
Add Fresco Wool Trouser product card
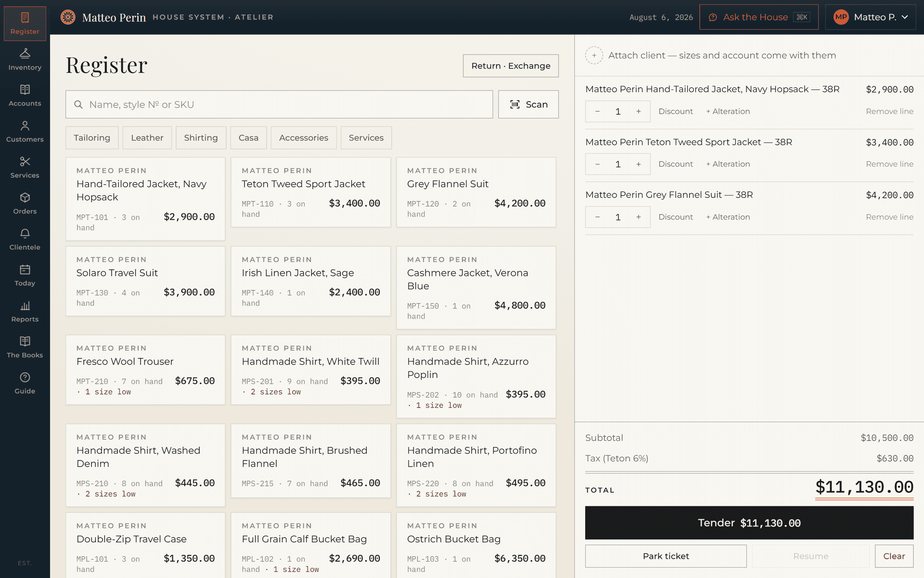[x=145, y=370]
